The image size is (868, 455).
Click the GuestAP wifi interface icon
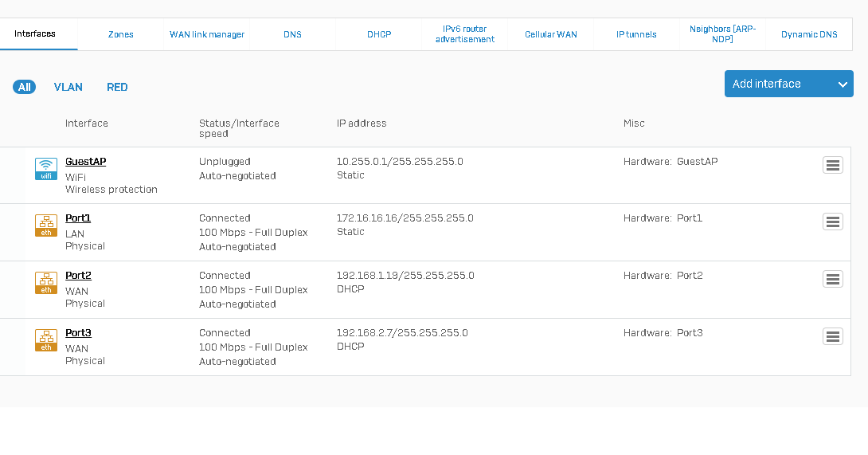pos(46,169)
